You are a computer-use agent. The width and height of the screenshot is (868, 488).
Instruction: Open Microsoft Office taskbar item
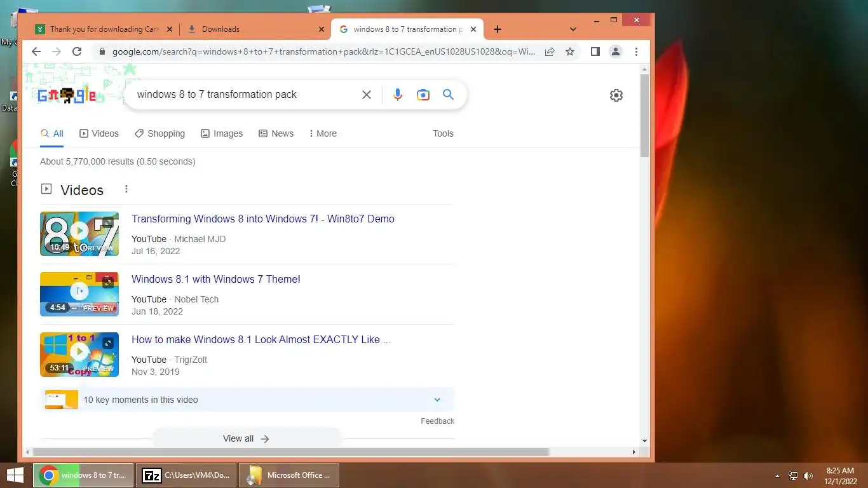pyautogui.click(x=289, y=475)
